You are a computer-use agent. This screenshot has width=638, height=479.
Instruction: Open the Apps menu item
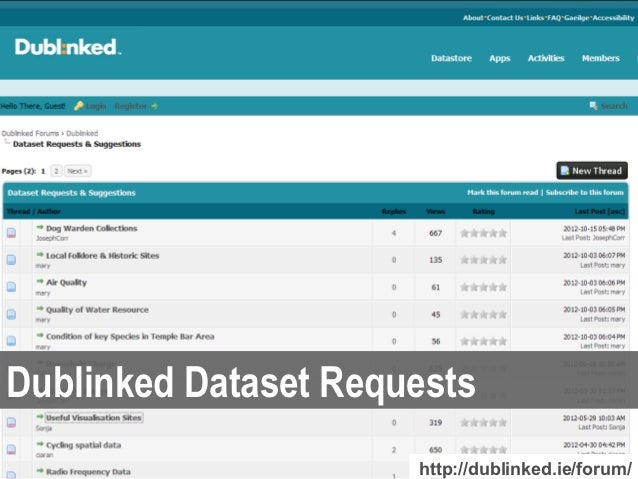pyautogui.click(x=500, y=59)
